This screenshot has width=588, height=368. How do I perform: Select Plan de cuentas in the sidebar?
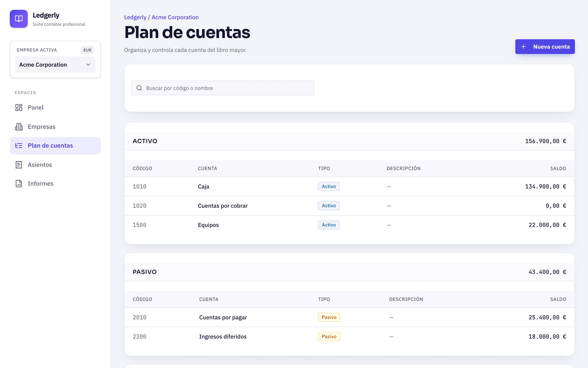point(55,146)
